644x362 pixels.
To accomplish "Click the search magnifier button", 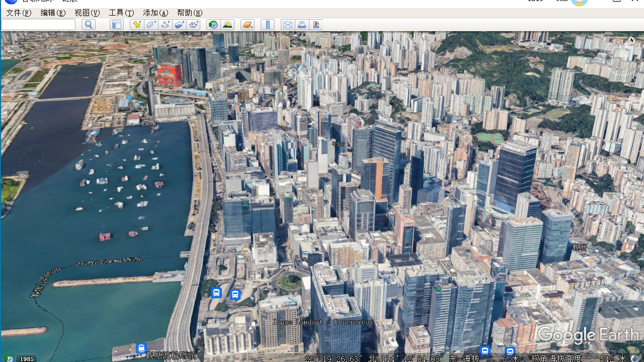I will click(x=89, y=25).
